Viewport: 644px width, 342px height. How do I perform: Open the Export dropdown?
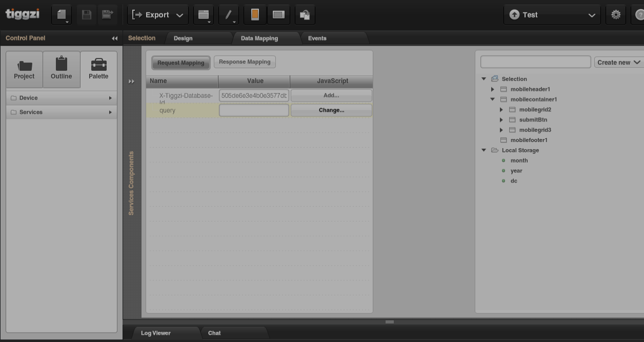tap(157, 15)
